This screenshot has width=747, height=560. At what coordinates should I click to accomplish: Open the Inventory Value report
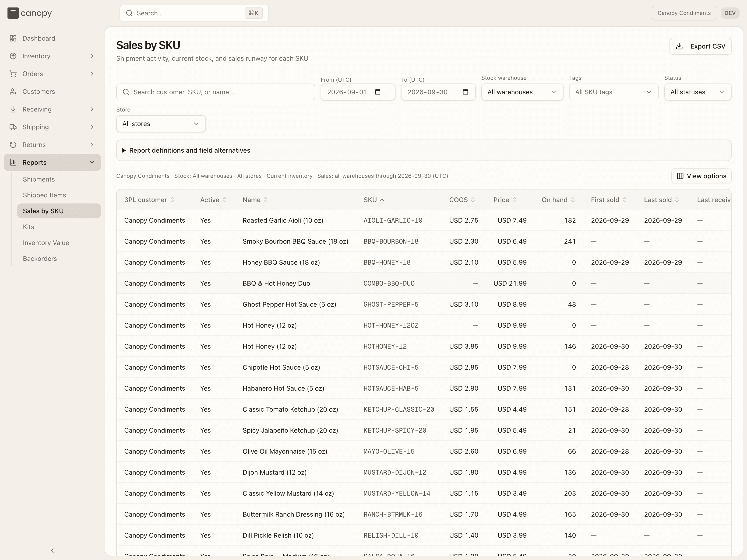point(59,243)
